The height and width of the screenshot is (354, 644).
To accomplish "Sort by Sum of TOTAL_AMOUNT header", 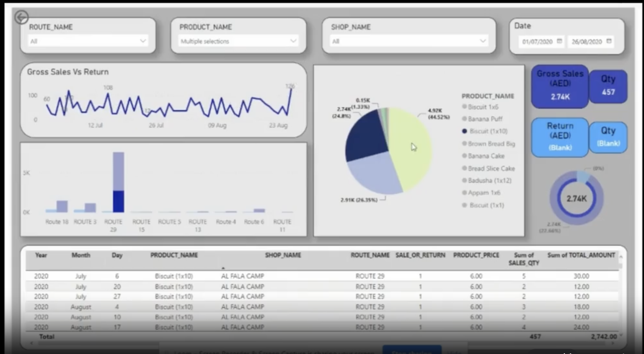I will 581,255.
